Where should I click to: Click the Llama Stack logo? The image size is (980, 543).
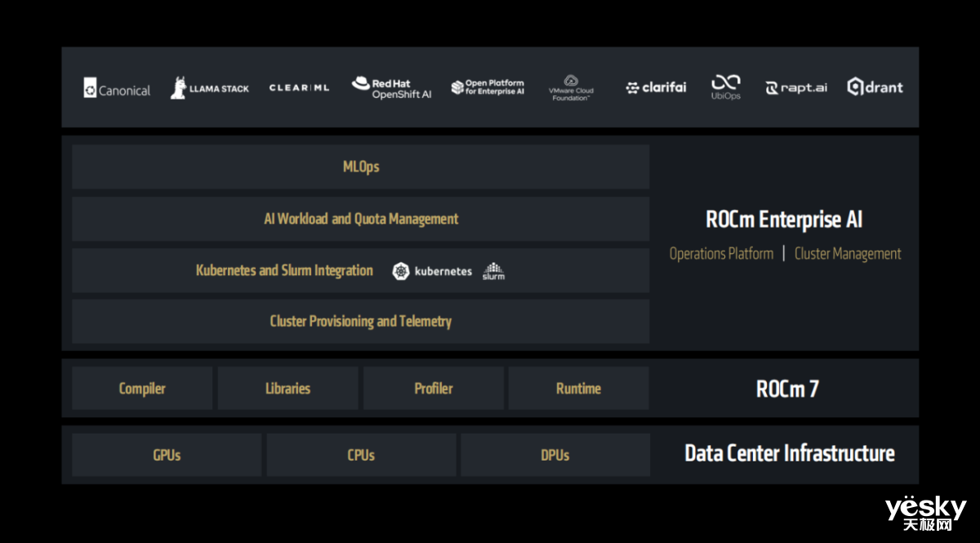(210, 88)
